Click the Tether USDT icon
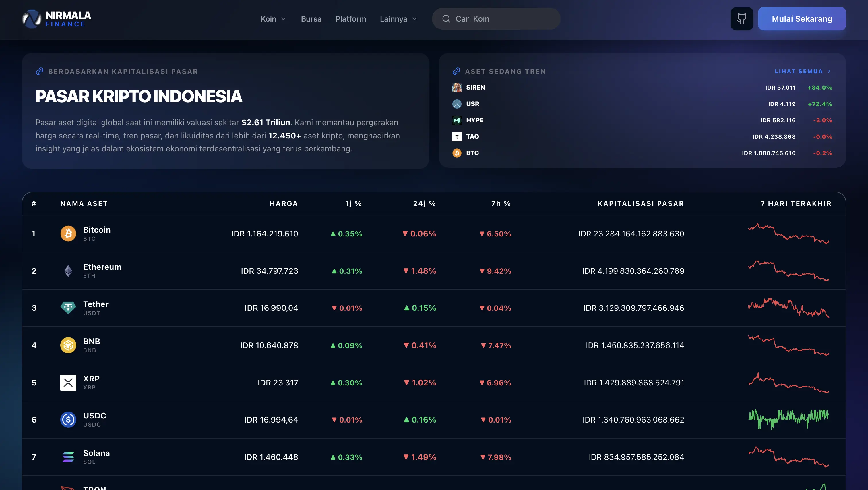This screenshot has height=490, width=868. point(68,308)
